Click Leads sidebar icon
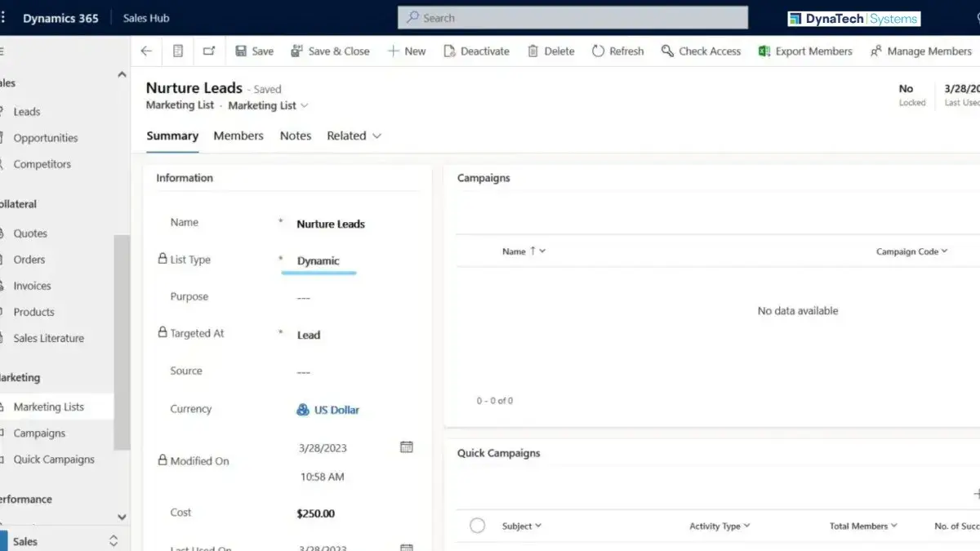980x551 pixels. (x=2, y=112)
